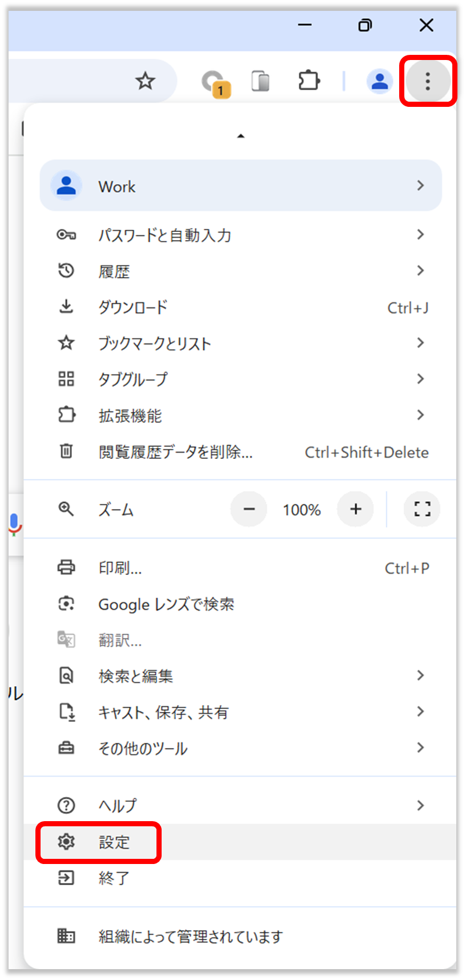
Task: Enter full screen via the zoom row icon
Action: (x=421, y=509)
